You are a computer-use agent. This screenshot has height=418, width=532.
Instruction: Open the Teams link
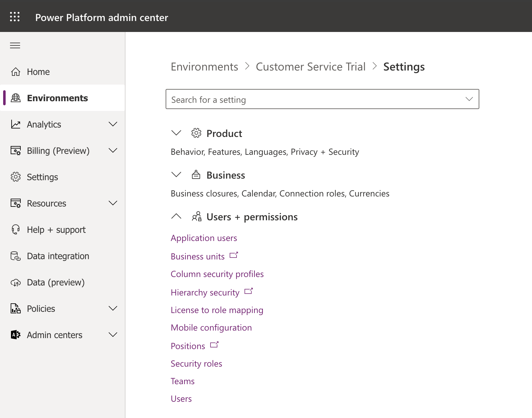tap(183, 381)
